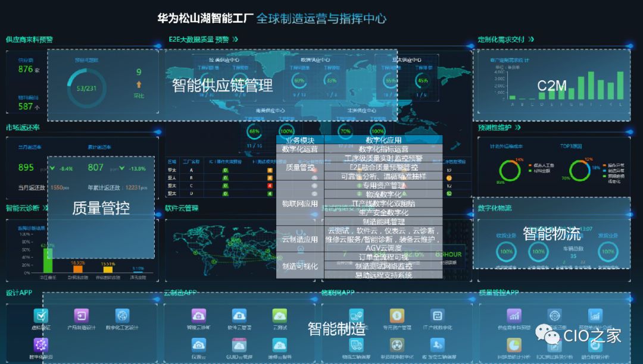Open the teal checkmark app icon in 设计APP

[40, 316]
